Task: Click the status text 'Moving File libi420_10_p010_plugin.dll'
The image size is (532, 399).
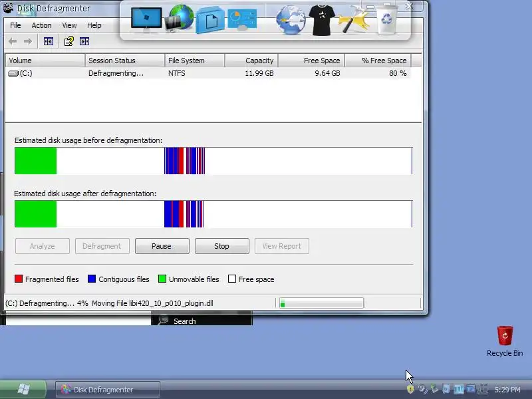Action: (x=152, y=303)
